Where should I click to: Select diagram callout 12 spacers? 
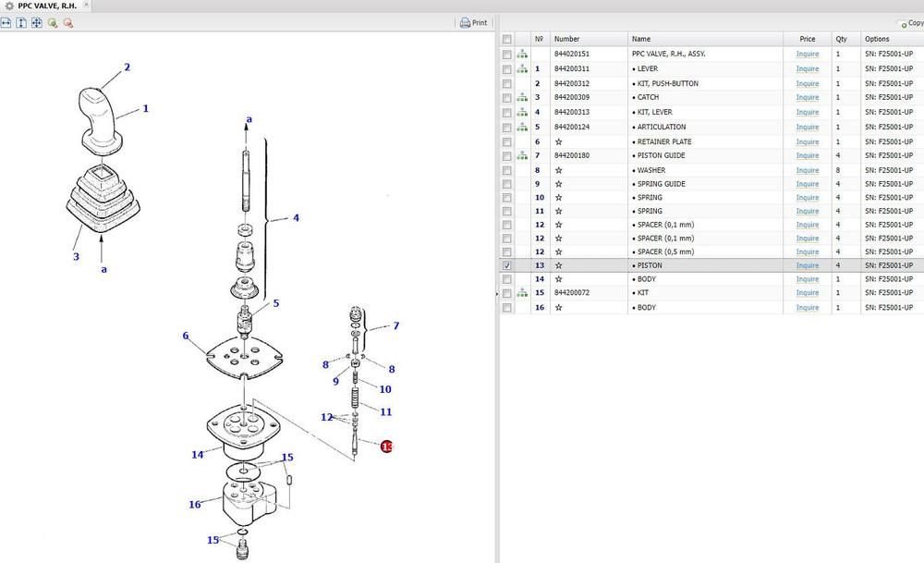point(326,417)
